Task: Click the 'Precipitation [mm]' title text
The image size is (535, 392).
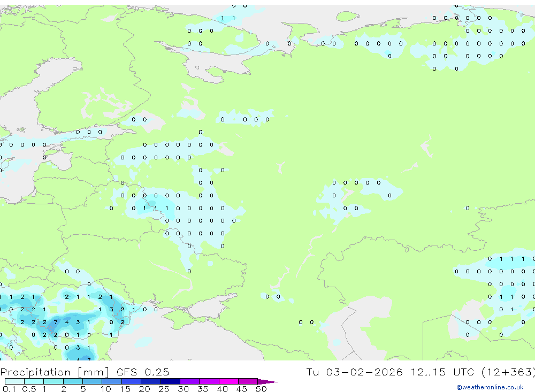Action: [x=55, y=372]
